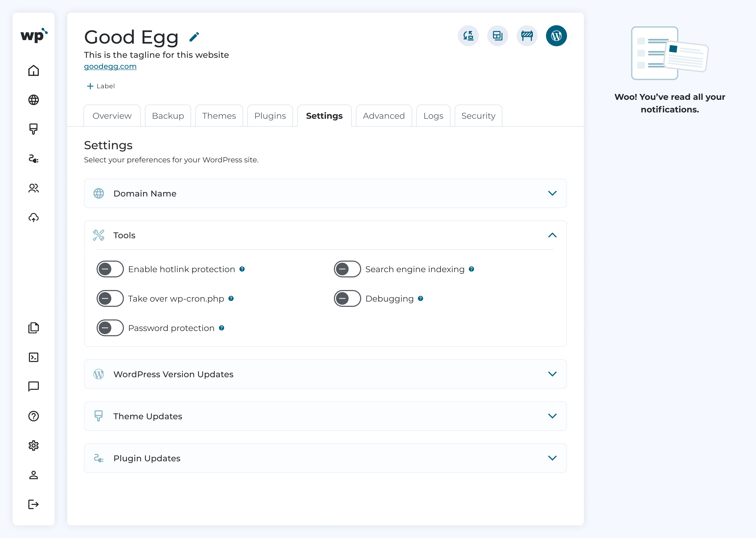Screen dimensions: 756x538
Task: Click the cloud upload icon in sidebar
Action: (x=33, y=217)
